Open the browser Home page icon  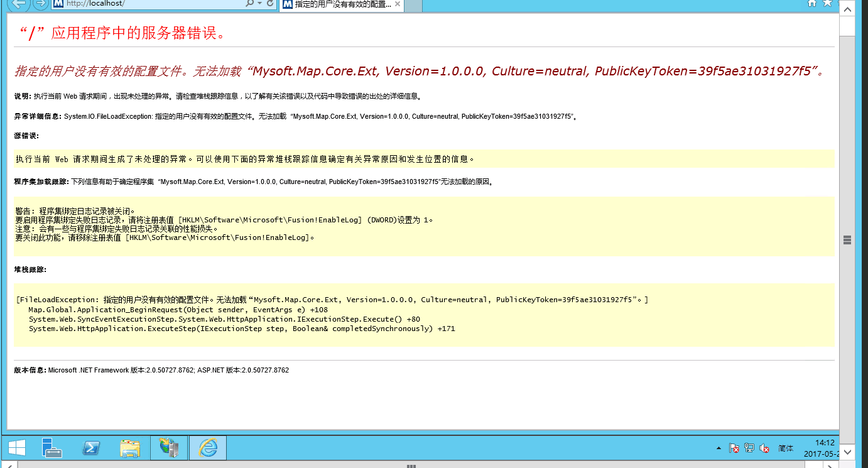[812, 4]
